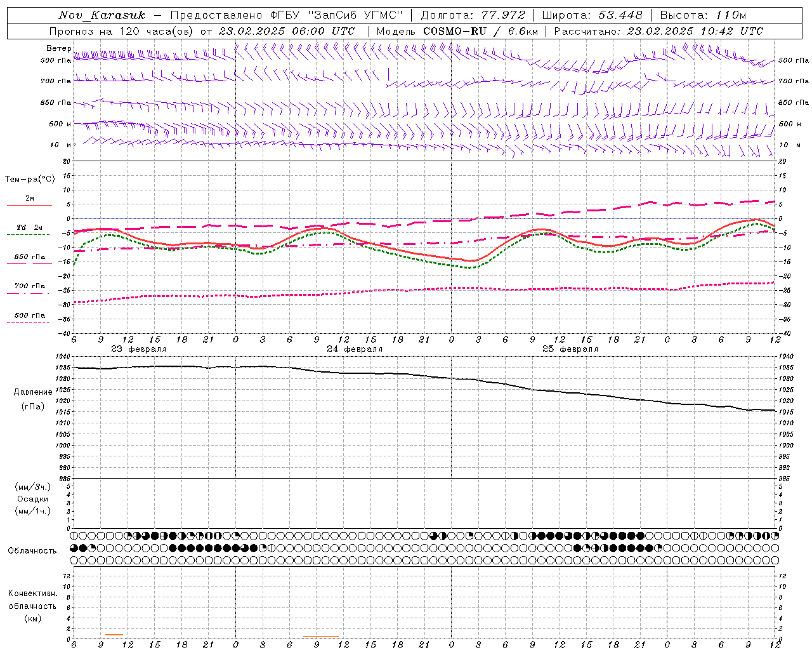Click the (гПа) unit under Давление

[x=33, y=406]
